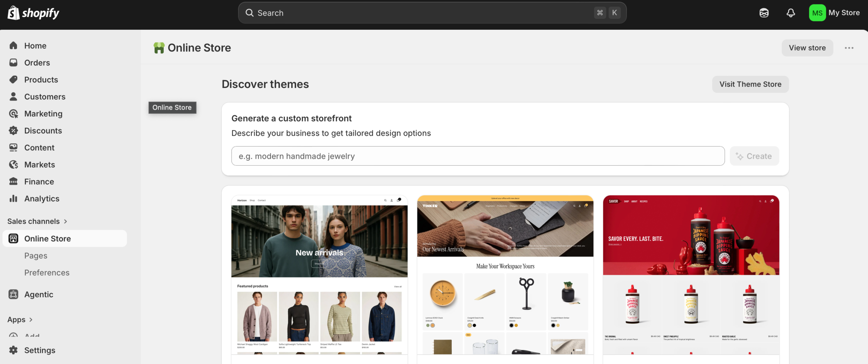Viewport: 868px width, 364px height.
Task: Click Generate a custom storefront title
Action: (291, 118)
